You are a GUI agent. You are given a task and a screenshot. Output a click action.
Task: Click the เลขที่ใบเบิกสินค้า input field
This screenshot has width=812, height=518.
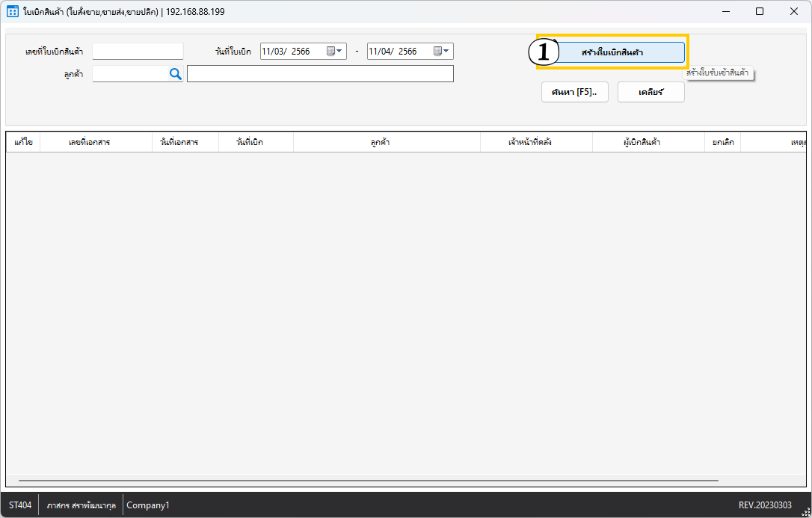138,52
